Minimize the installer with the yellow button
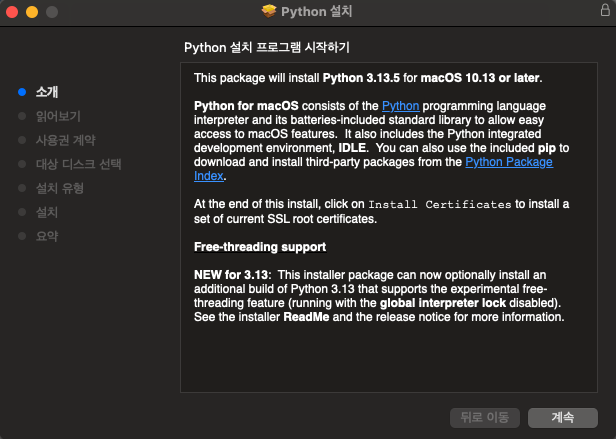 (32, 12)
